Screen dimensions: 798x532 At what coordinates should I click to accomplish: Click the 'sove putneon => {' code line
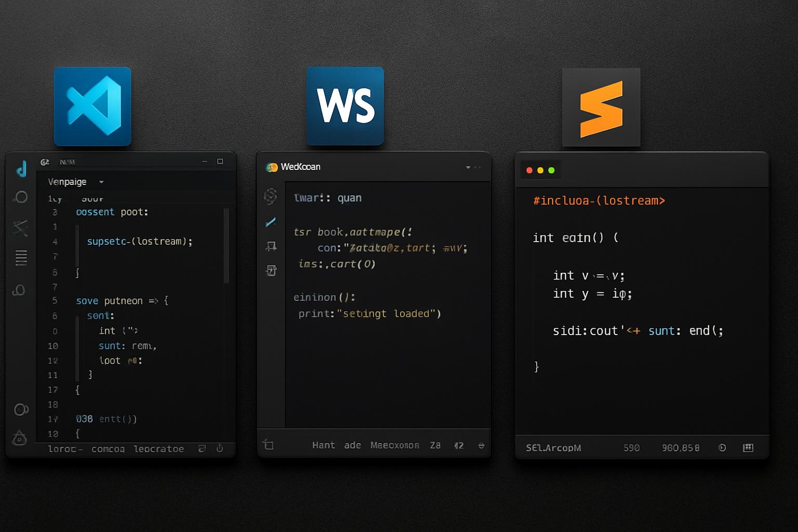(122, 301)
